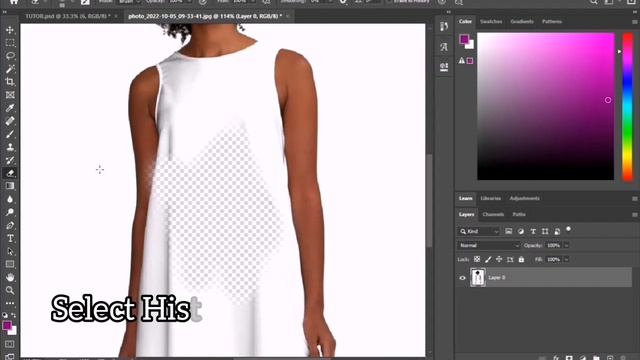Open the layer Kind filter dropdown
640x360 pixels.
[x=478, y=231]
